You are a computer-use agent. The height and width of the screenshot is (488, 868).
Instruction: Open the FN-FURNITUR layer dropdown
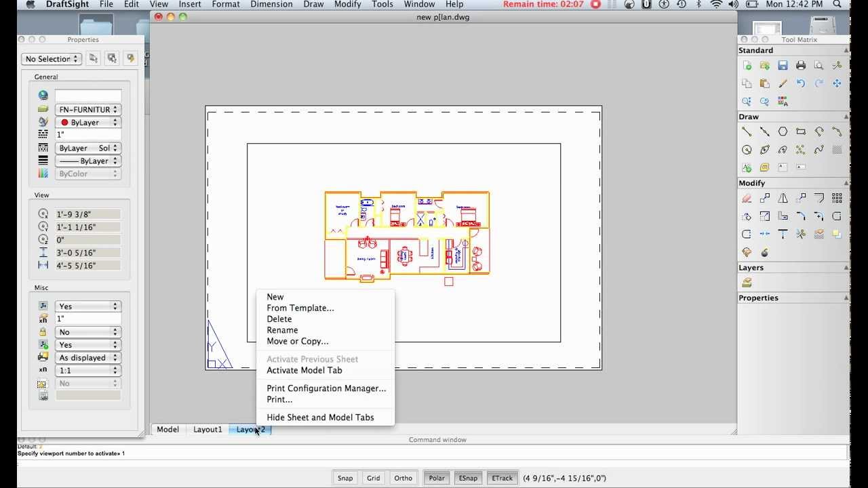(88, 109)
